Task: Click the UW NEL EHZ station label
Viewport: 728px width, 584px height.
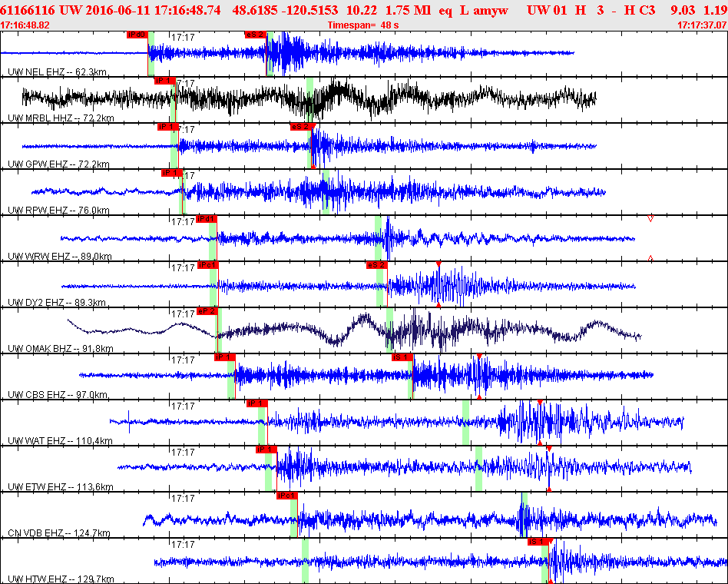Action: pyautogui.click(x=57, y=72)
